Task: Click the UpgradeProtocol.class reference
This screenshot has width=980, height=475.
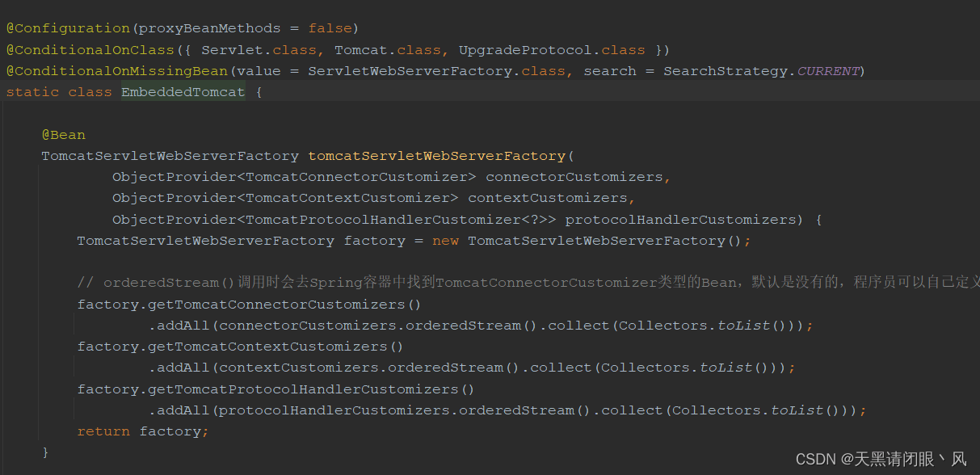Action: point(552,50)
